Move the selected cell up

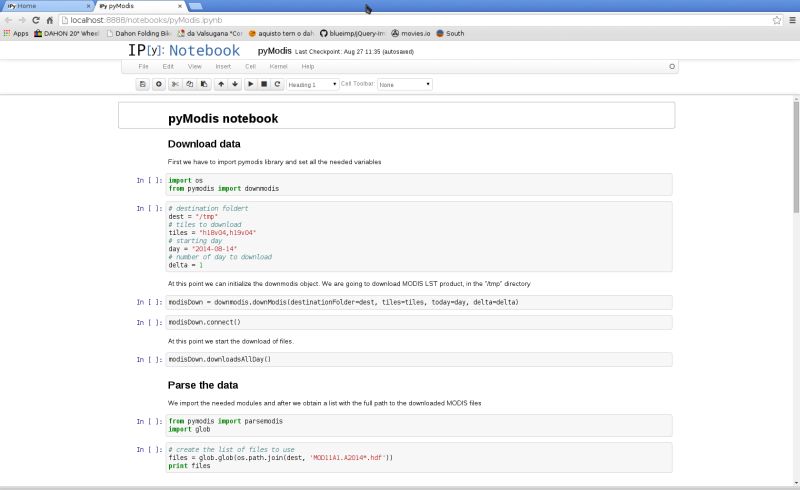tap(221, 84)
